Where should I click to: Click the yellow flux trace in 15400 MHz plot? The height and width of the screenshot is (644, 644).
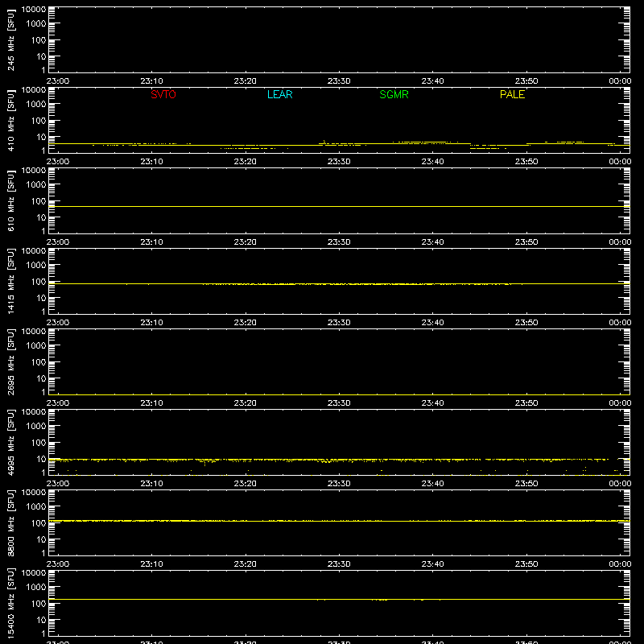tap(339, 599)
